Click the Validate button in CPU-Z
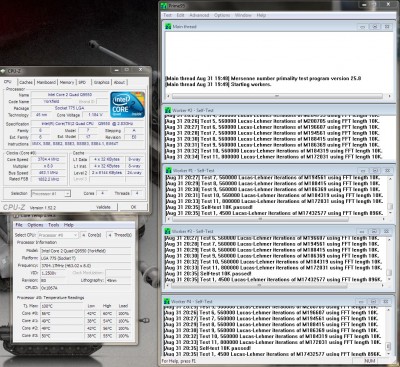The width and height of the screenshot is (400, 367). [x=103, y=207]
